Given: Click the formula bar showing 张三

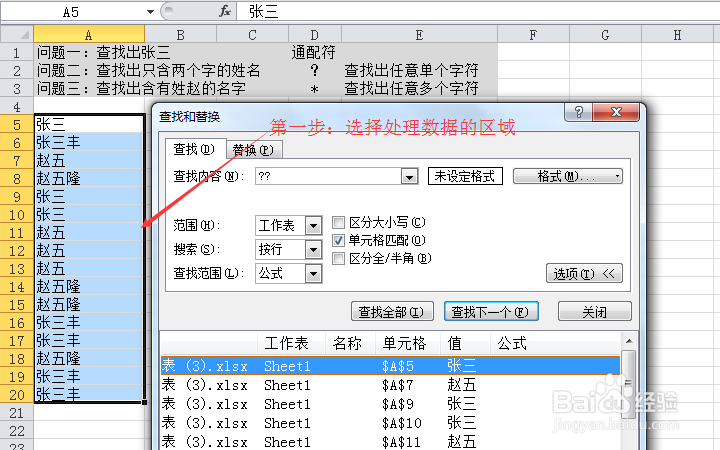Looking at the screenshot, I should pyautogui.click(x=478, y=11).
